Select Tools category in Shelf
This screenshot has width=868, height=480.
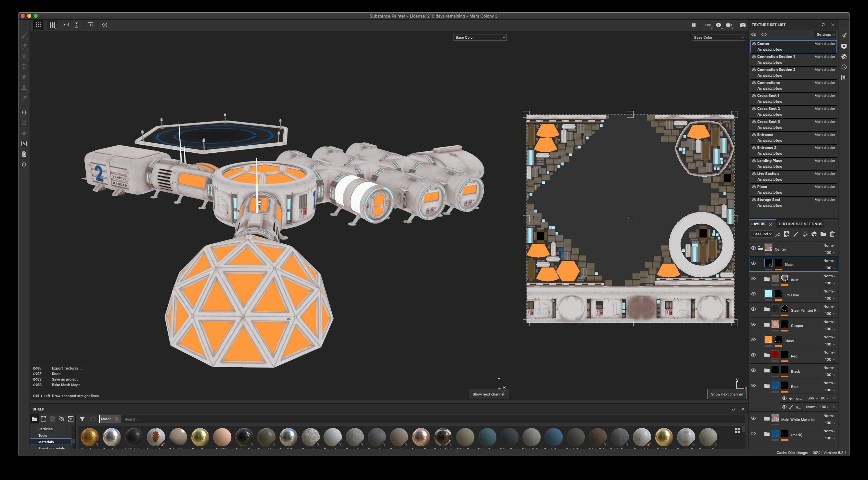tap(43, 435)
